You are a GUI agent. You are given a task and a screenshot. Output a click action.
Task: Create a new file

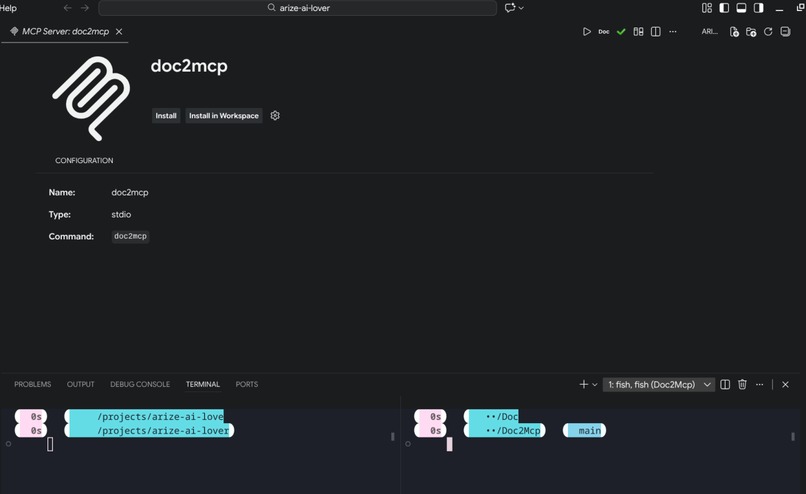pos(734,32)
